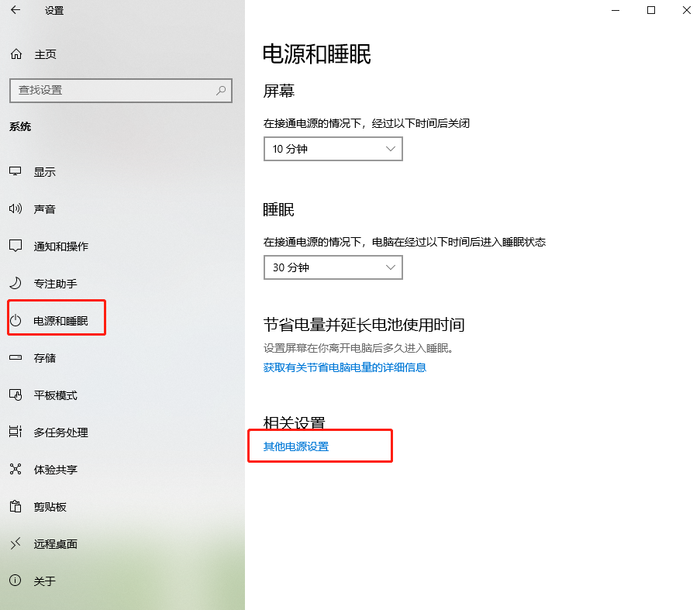Click the back arrow icon

coord(16,10)
